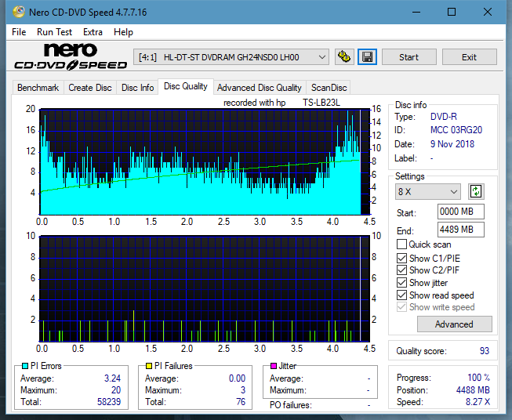Click the Advanced settings button

pyautogui.click(x=454, y=324)
